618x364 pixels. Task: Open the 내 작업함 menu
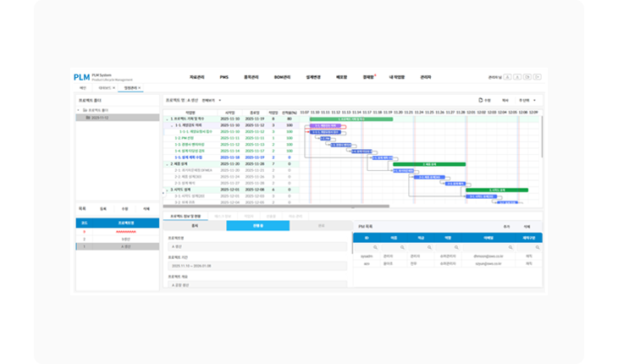tap(397, 77)
